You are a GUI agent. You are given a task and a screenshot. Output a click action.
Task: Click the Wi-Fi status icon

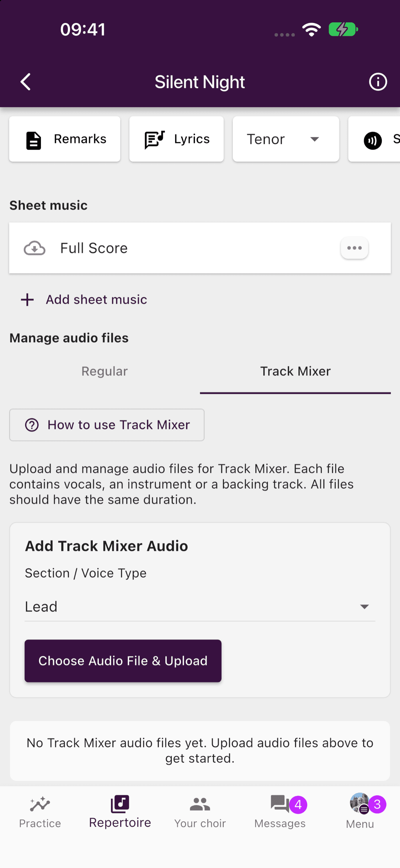click(x=311, y=29)
